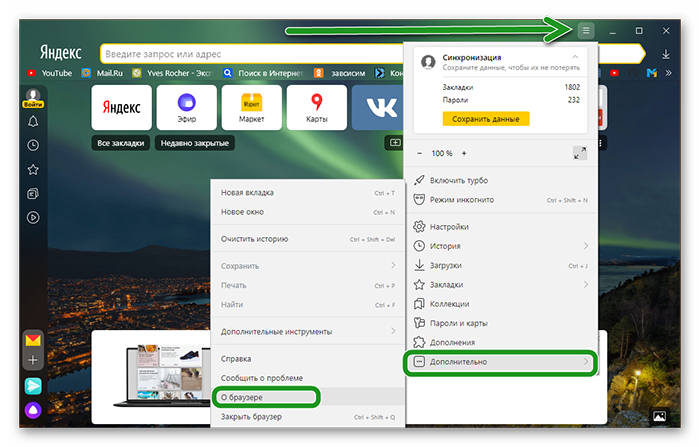Image resolution: width=700 pixels, height=447 pixels.
Task: Open Коллекции menu item
Action: (500, 304)
